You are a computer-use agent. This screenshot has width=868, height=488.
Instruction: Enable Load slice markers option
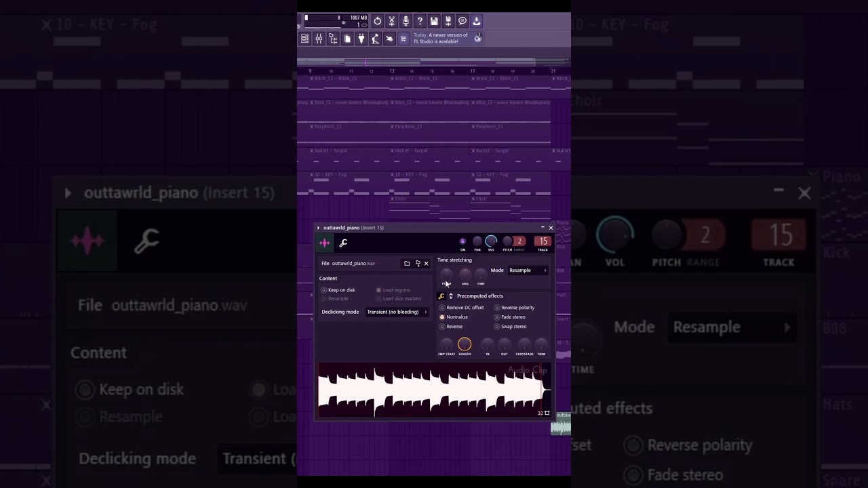click(399, 298)
